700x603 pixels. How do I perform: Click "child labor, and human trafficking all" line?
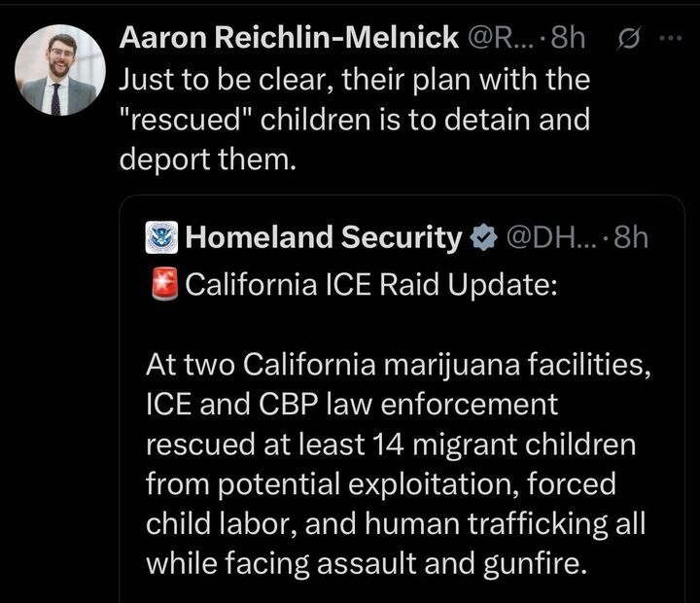click(x=396, y=523)
